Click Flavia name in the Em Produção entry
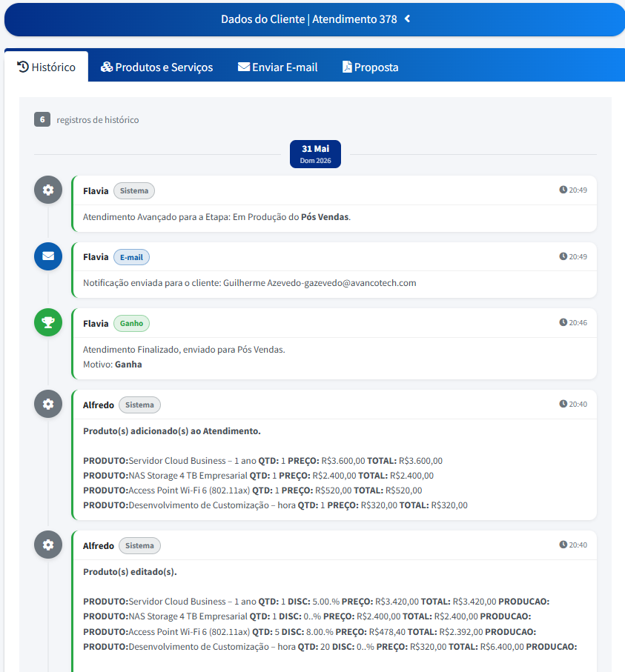 click(96, 191)
